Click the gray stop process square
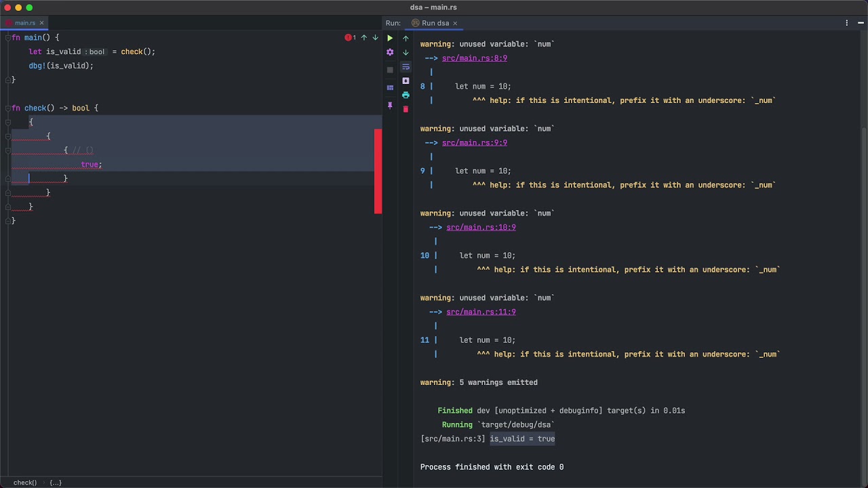The width and height of the screenshot is (868, 488). click(390, 70)
